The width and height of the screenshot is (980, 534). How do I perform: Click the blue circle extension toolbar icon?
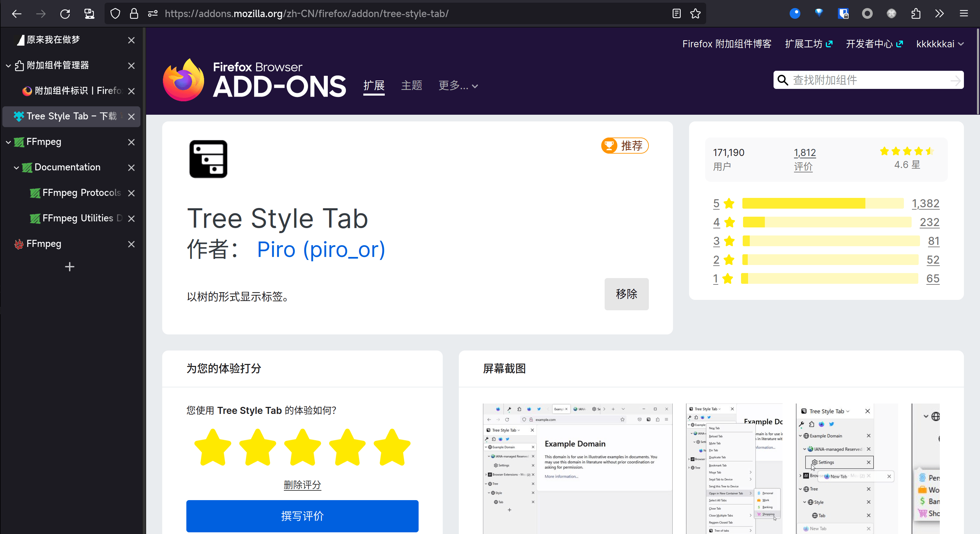tap(795, 14)
